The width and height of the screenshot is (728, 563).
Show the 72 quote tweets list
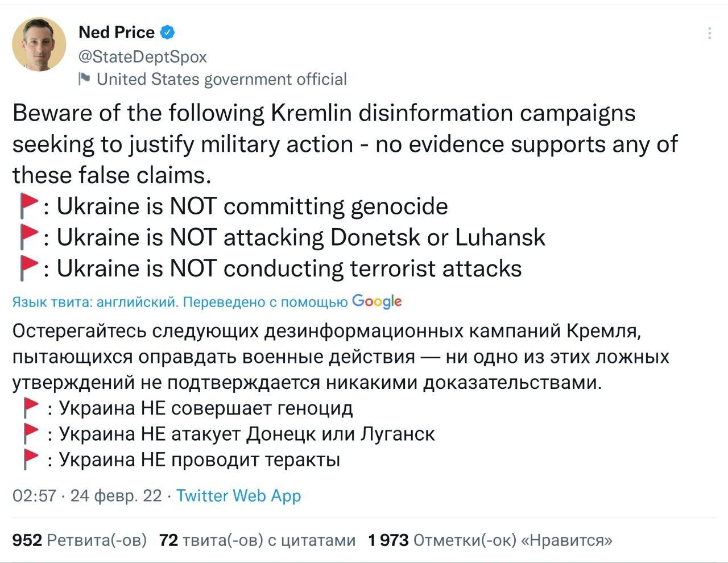pyautogui.click(x=257, y=540)
